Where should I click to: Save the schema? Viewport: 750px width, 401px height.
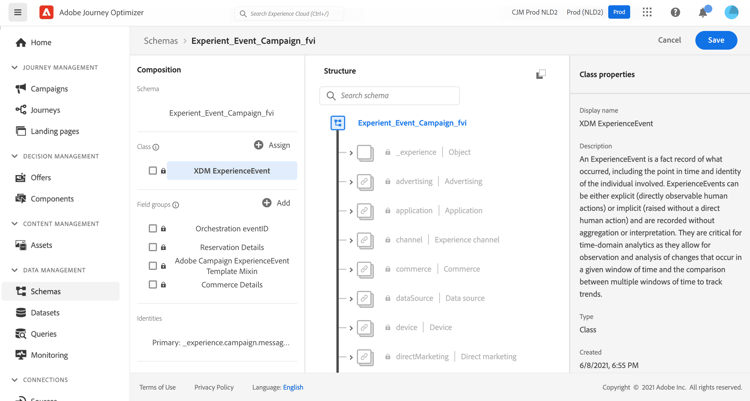pyautogui.click(x=716, y=40)
